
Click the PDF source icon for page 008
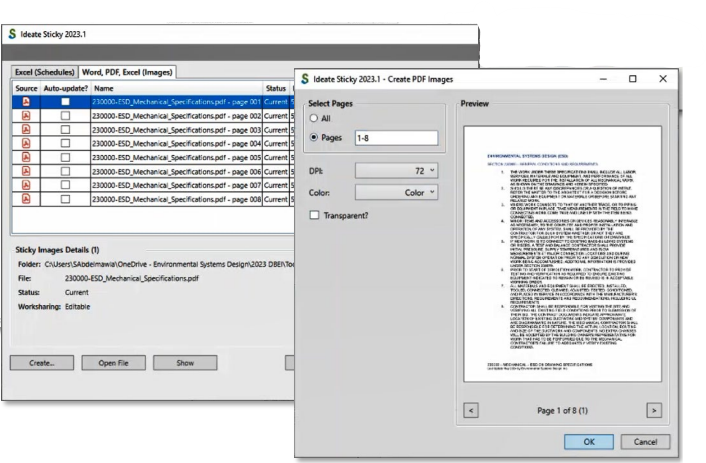[x=26, y=199]
